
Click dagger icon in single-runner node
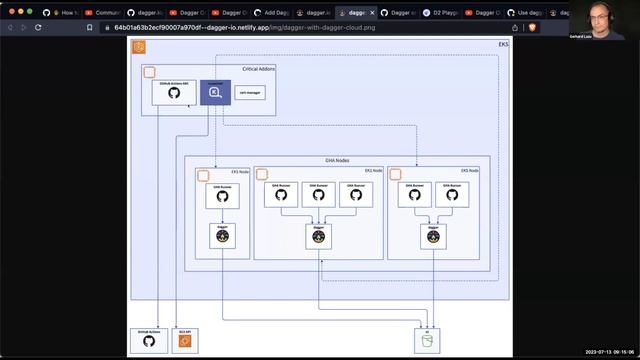222,236
